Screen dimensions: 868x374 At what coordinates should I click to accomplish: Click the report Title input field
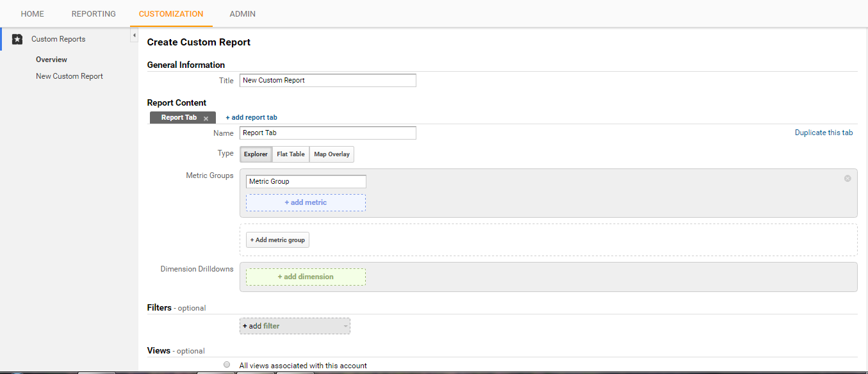click(328, 81)
